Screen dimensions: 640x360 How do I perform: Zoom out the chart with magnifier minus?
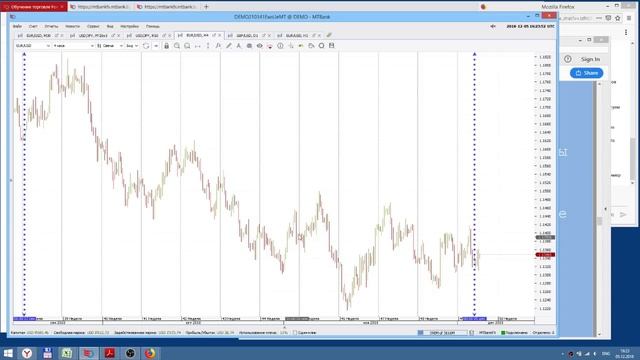187,46
